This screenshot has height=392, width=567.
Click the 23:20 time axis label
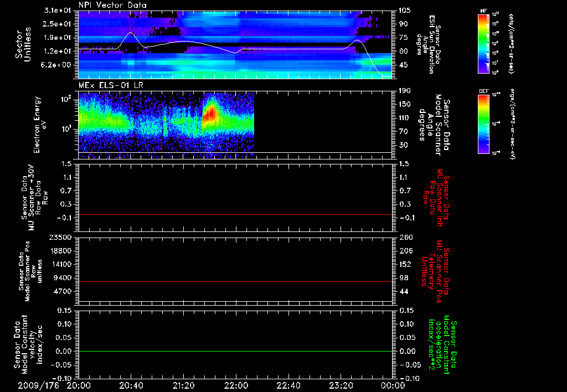click(x=341, y=385)
